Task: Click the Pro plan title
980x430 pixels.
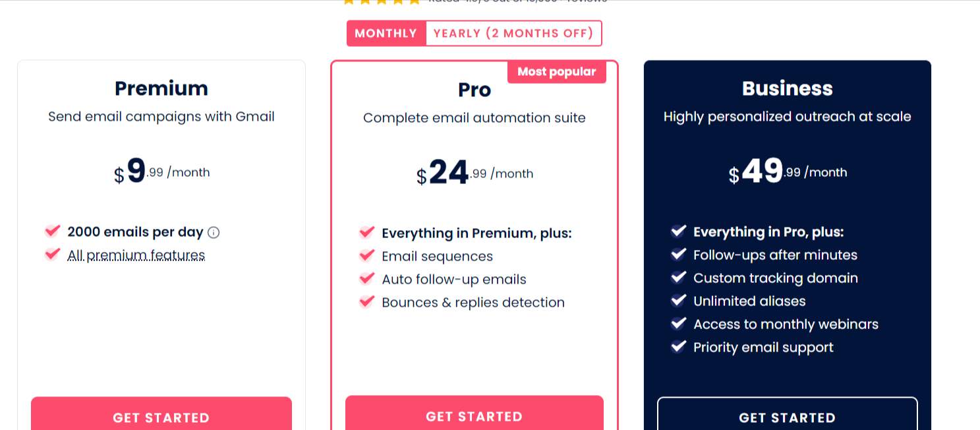Action: [475, 90]
